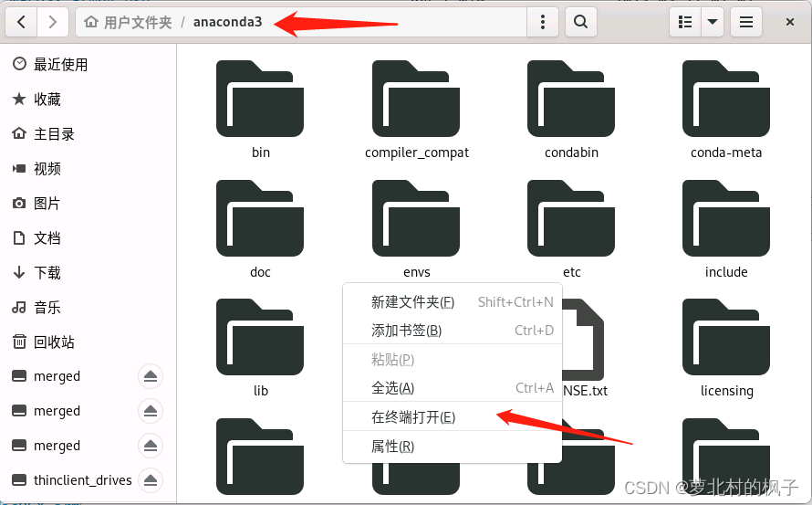The height and width of the screenshot is (505, 812).
Task: Choose 全选(A) from the context menu
Action: [453, 388]
